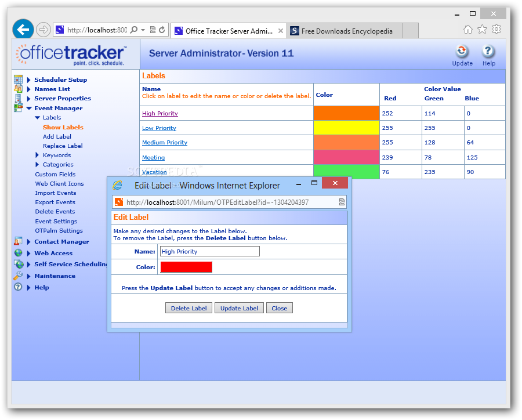Click the browser Forward arrow button
This screenshot has width=522, height=420.
point(43,30)
